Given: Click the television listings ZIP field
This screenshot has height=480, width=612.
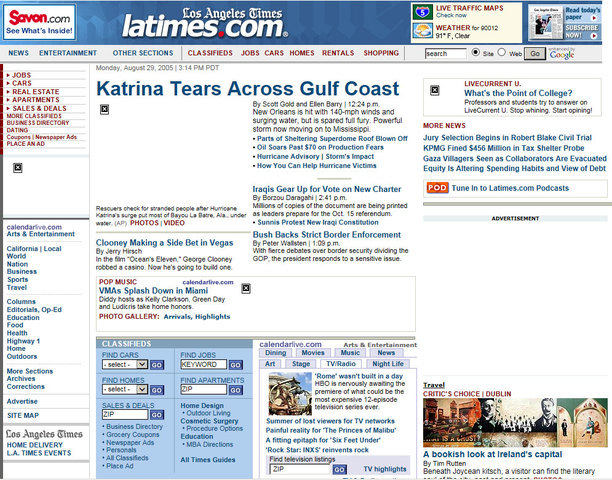Looking at the screenshot, I should pos(300,469).
